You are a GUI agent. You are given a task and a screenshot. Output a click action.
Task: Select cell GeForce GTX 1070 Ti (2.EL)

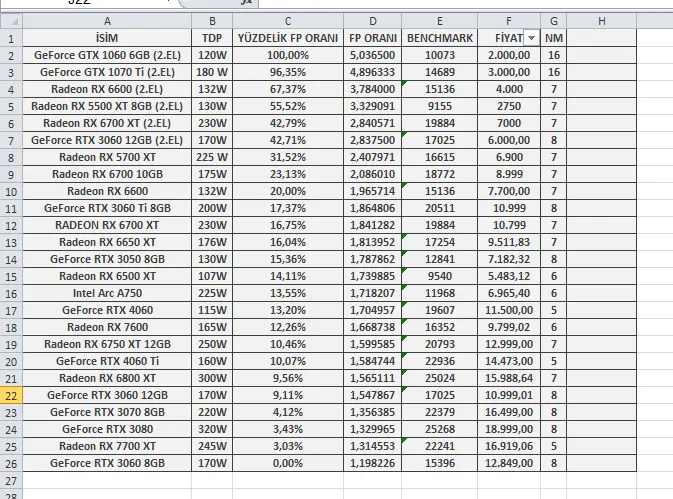click(x=107, y=72)
